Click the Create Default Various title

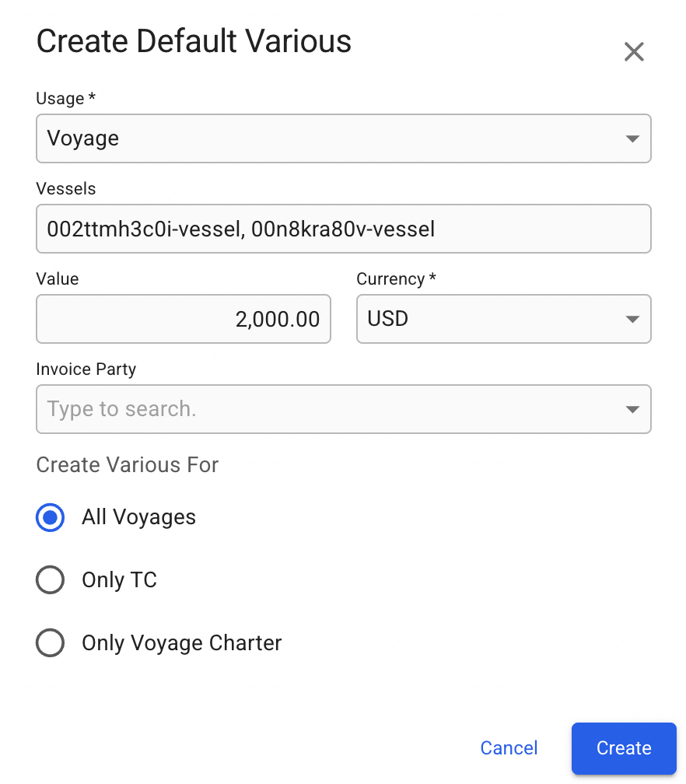point(194,41)
